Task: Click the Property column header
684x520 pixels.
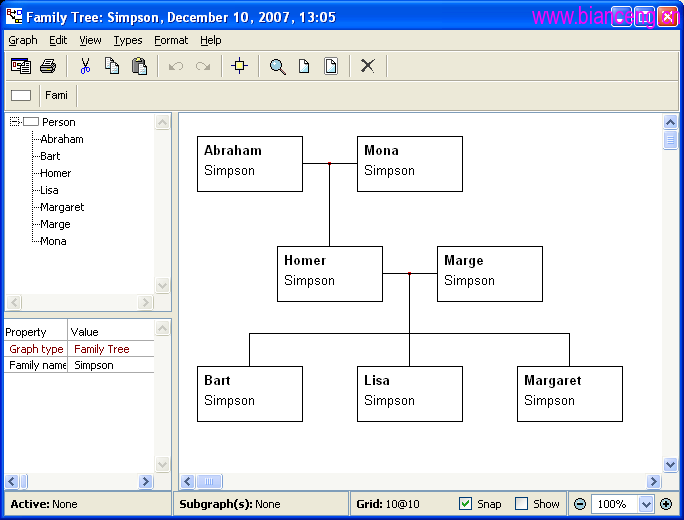Action: point(36,332)
